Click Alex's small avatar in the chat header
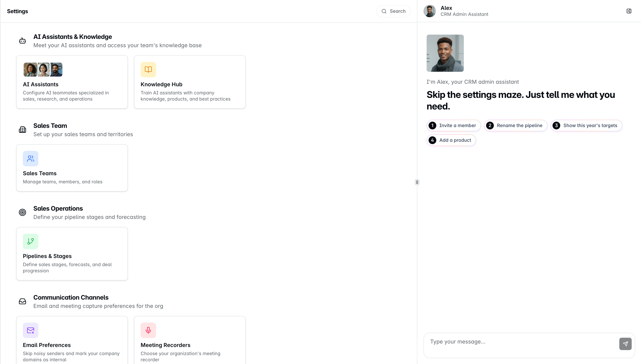The width and height of the screenshot is (641, 364). (x=430, y=11)
